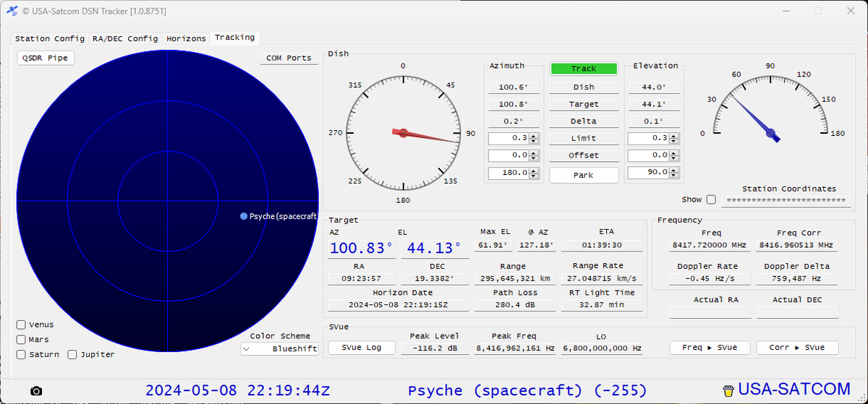
Task: Click the Corr ► SVue button
Action: pyautogui.click(x=797, y=348)
